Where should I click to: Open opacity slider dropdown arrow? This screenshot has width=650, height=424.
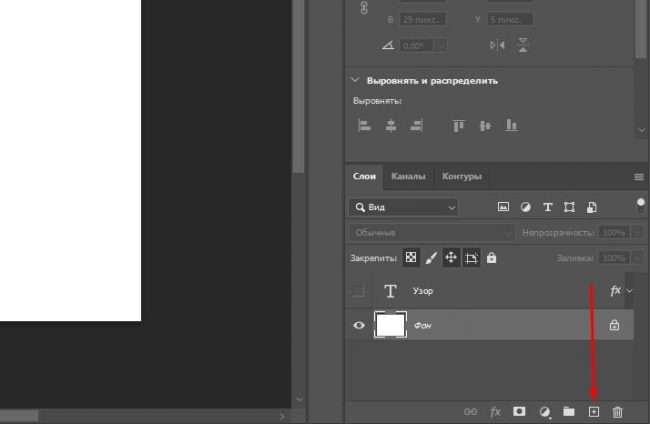click(637, 233)
